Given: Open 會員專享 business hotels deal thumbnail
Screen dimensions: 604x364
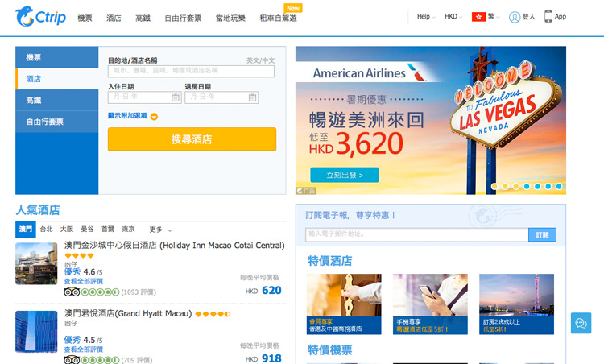Looking at the screenshot, I should point(344,304).
